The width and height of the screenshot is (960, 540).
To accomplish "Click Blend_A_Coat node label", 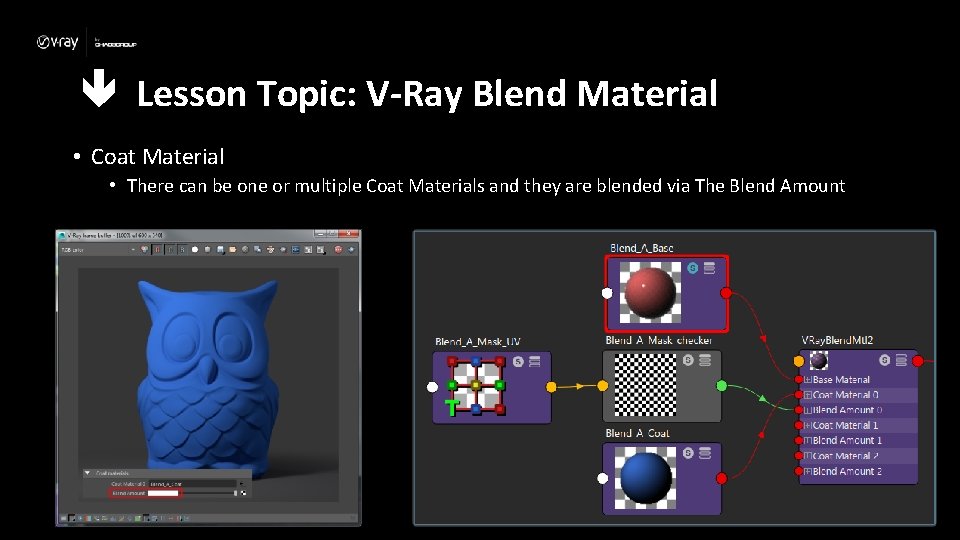I will [x=637, y=433].
